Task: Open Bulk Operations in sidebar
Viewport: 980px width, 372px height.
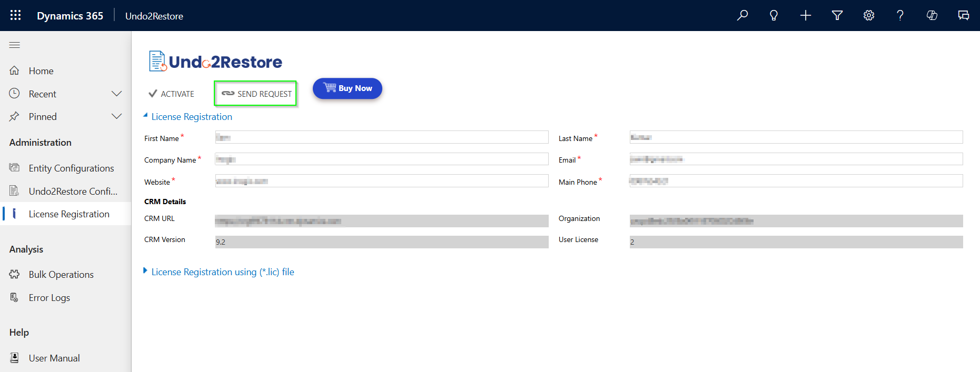Action: [61, 275]
